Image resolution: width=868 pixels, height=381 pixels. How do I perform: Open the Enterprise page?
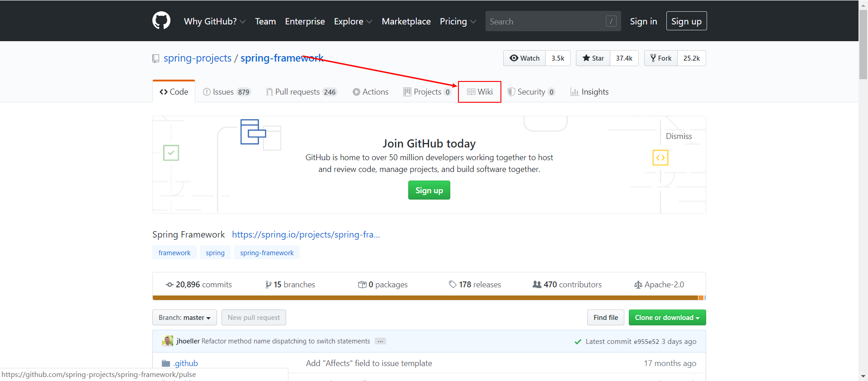[305, 21]
